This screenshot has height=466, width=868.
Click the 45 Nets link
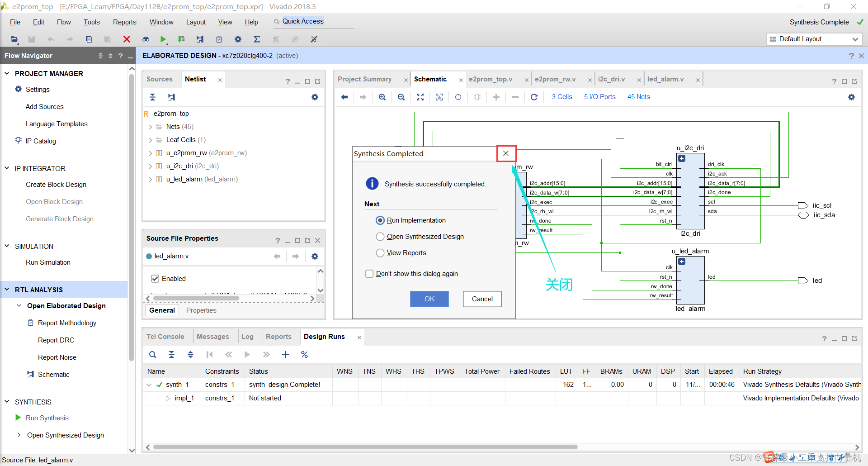point(639,97)
